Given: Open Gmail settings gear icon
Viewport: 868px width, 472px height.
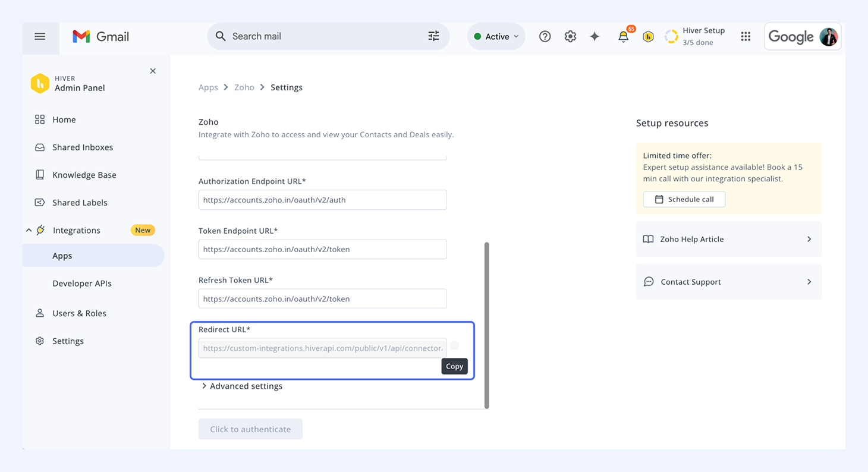Looking at the screenshot, I should pos(570,37).
